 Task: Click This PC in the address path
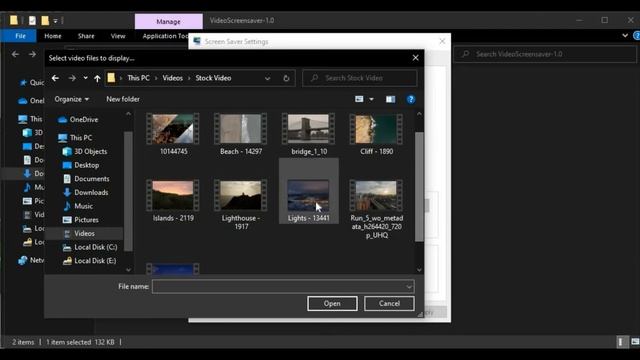(x=138, y=78)
